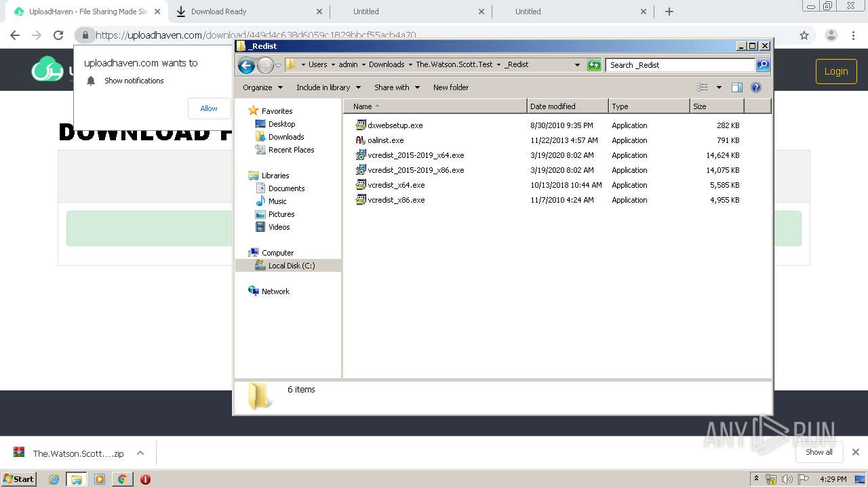Select the oalinst.exe file icon
The width and height of the screenshot is (868, 488).
pyautogui.click(x=361, y=140)
